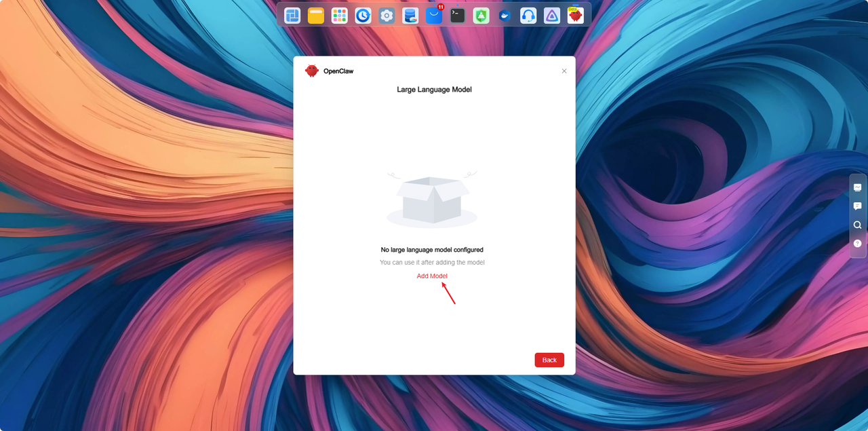Viewport: 868px width, 431px height.
Task: Launch the Terminal from the dock
Action: click(458, 15)
